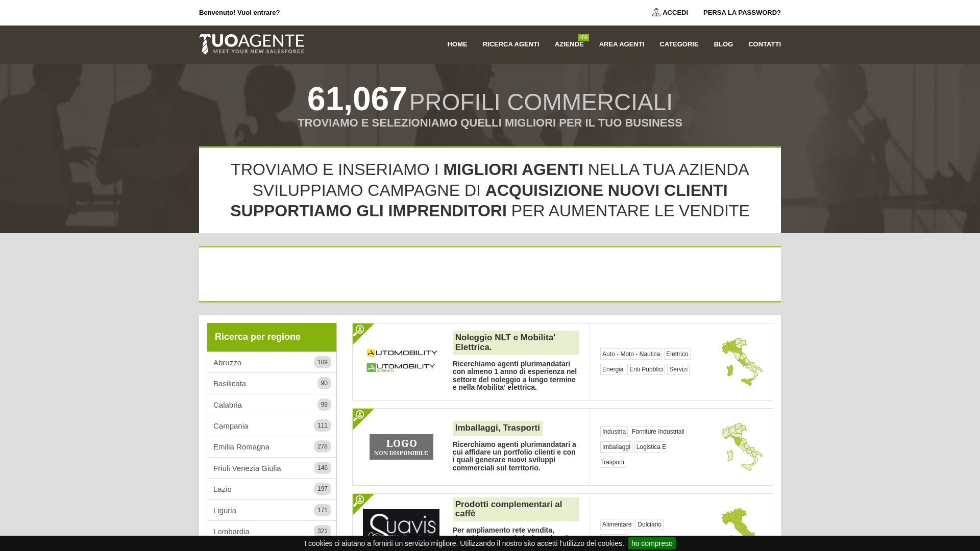Select Basilicata region
980x551 pixels.
272,384
